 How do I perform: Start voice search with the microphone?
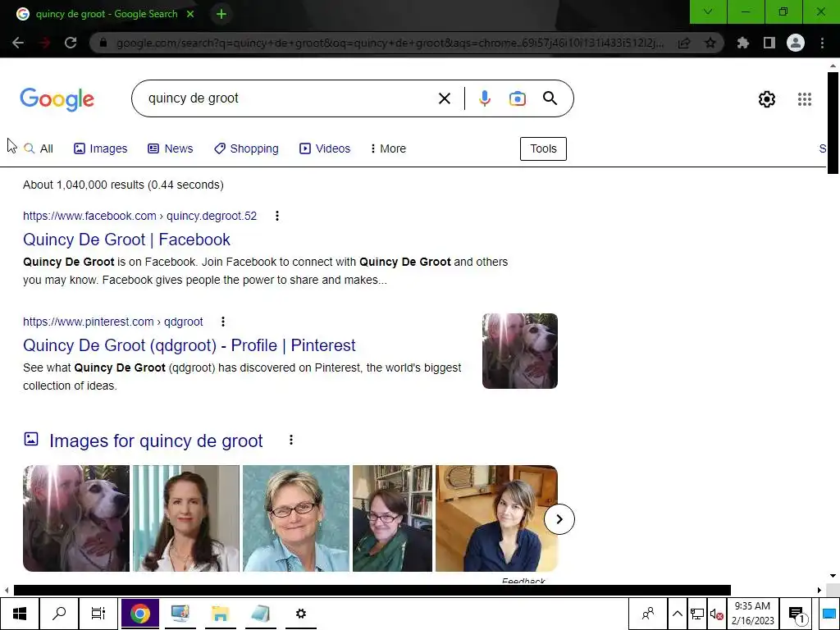484,98
